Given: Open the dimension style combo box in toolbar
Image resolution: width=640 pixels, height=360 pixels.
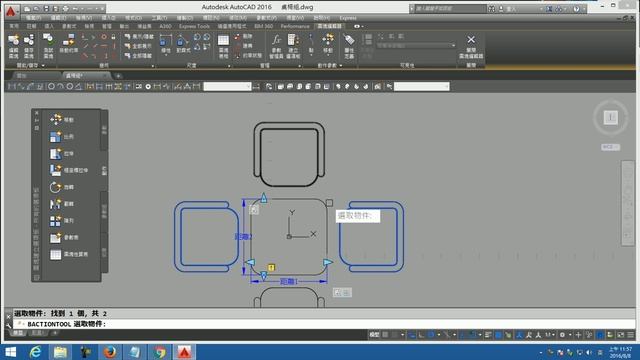Looking at the screenshot, I should [227, 86].
